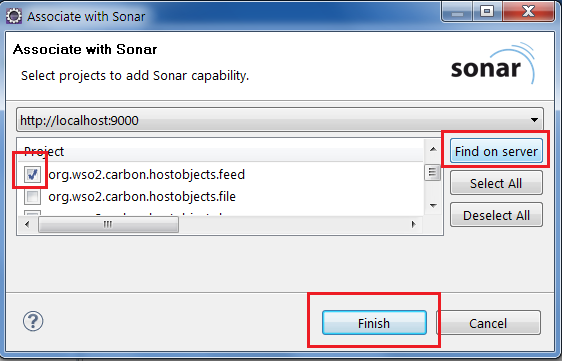Check the org.wso2.carbon.hostobjects.file checkbox

pyautogui.click(x=32, y=196)
